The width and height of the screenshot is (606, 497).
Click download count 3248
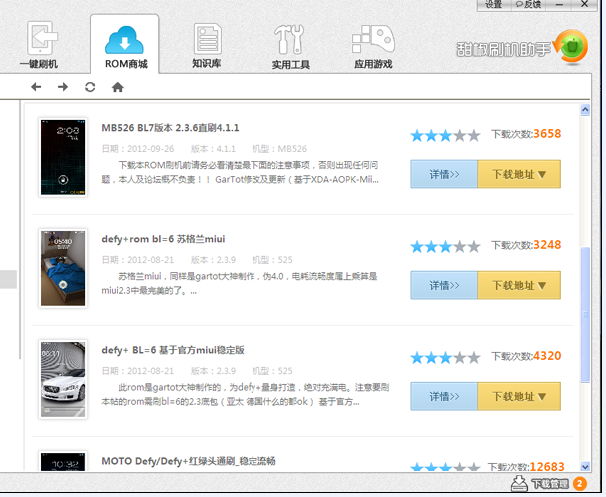pos(547,245)
